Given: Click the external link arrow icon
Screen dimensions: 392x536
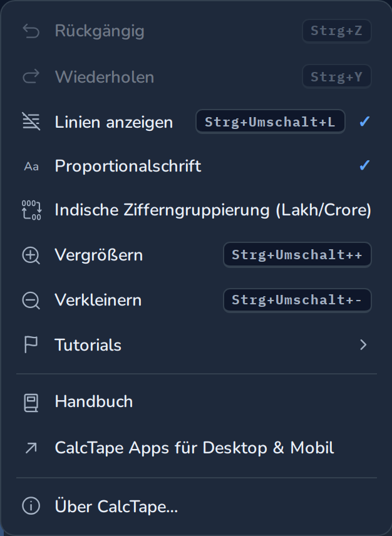Looking at the screenshot, I should coord(31,448).
